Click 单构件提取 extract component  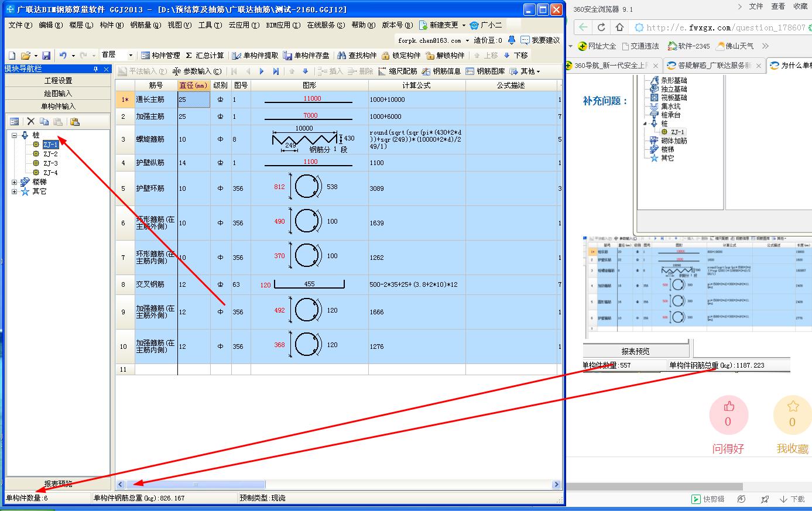[255, 55]
